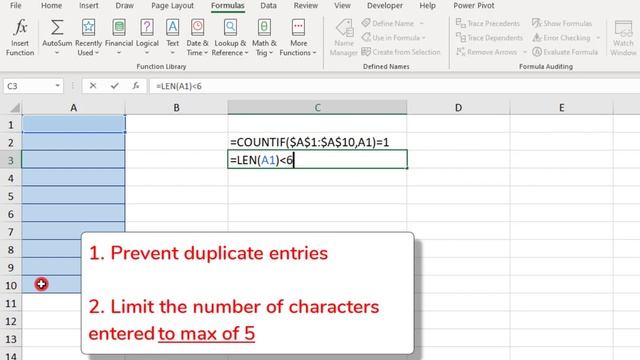Expand the Define Name dropdown arrow
The height and width of the screenshot is (360, 640).
click(422, 23)
